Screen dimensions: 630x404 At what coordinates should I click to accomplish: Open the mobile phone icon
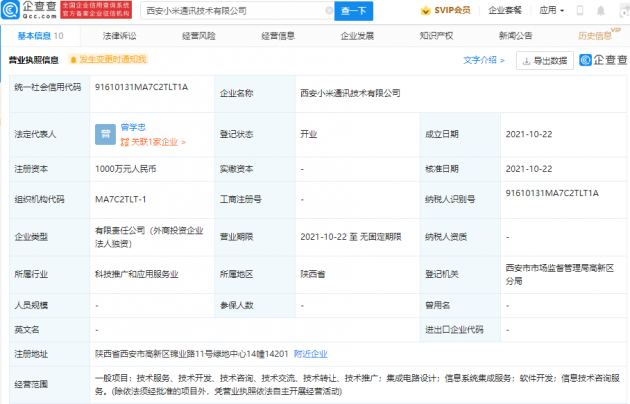(579, 10)
